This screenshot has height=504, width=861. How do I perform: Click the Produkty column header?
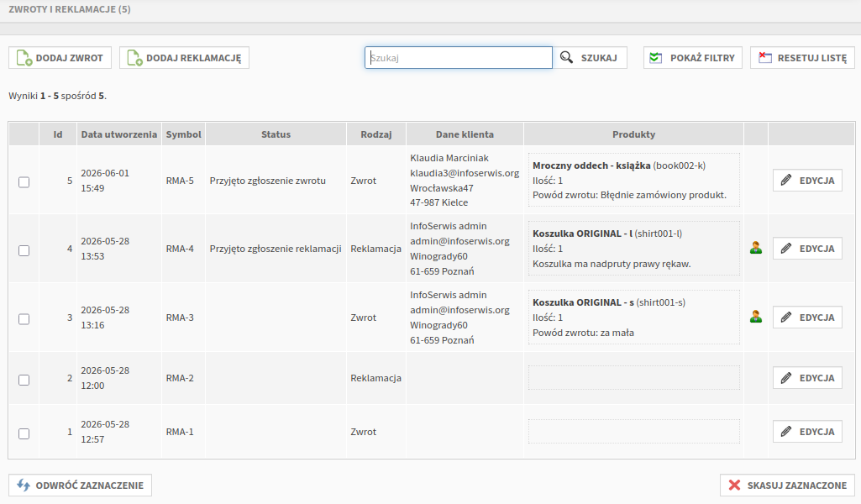[x=633, y=134]
